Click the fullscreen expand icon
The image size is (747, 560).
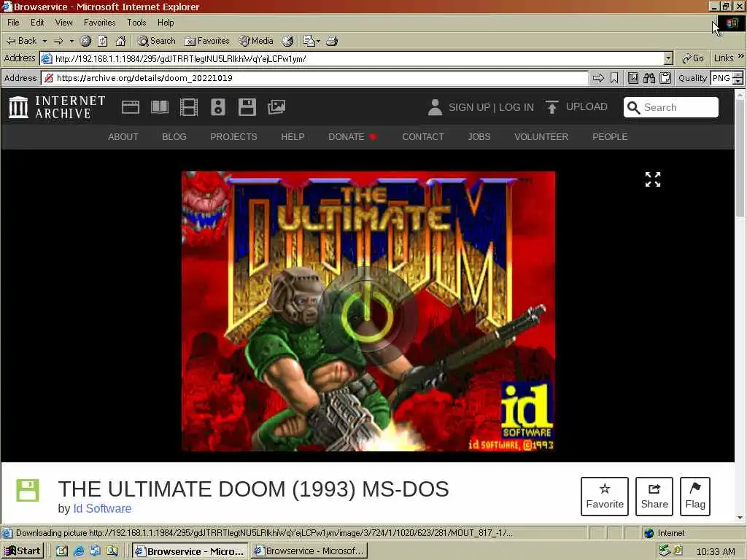tap(653, 179)
